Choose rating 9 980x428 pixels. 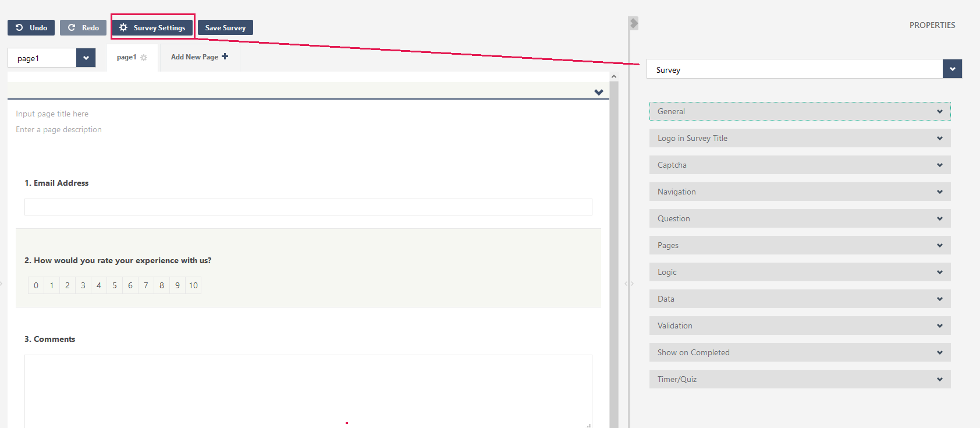pos(177,285)
